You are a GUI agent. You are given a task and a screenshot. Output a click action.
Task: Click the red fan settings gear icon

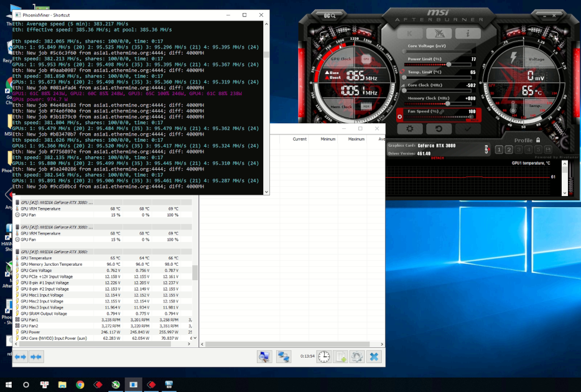399,117
